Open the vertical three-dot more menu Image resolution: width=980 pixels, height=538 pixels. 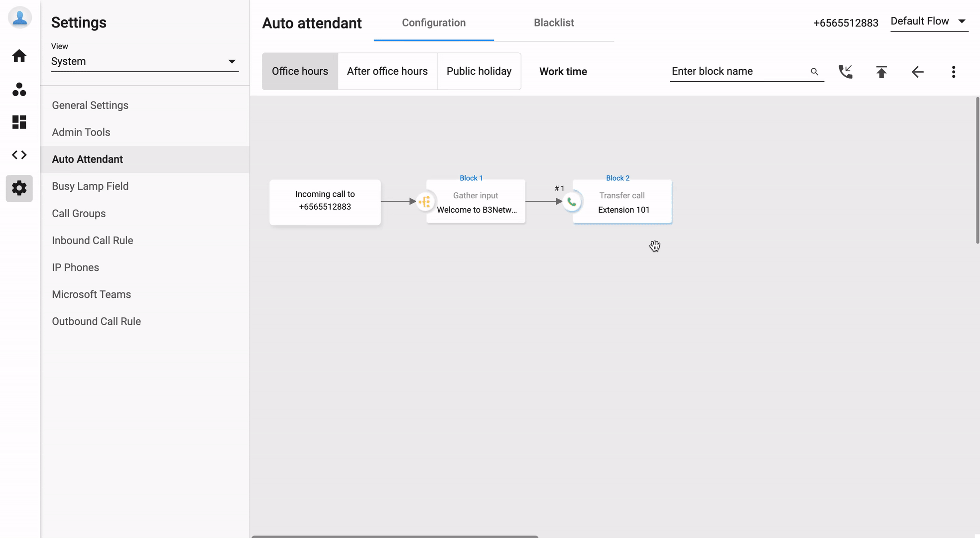tap(953, 72)
